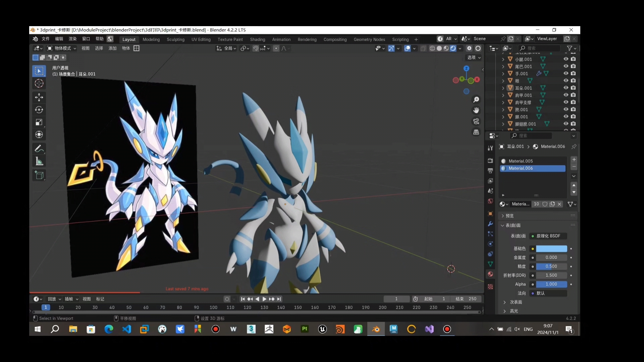This screenshot has height=362, width=644.
Task: Click the 基础色 blue color swatch
Action: click(551, 249)
